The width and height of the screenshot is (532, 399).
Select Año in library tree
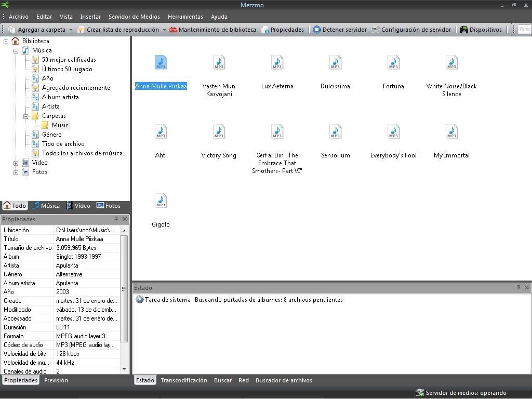click(47, 78)
